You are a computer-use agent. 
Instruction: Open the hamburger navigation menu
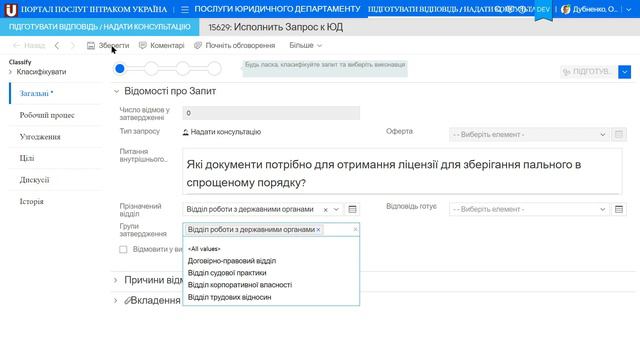[184, 9]
